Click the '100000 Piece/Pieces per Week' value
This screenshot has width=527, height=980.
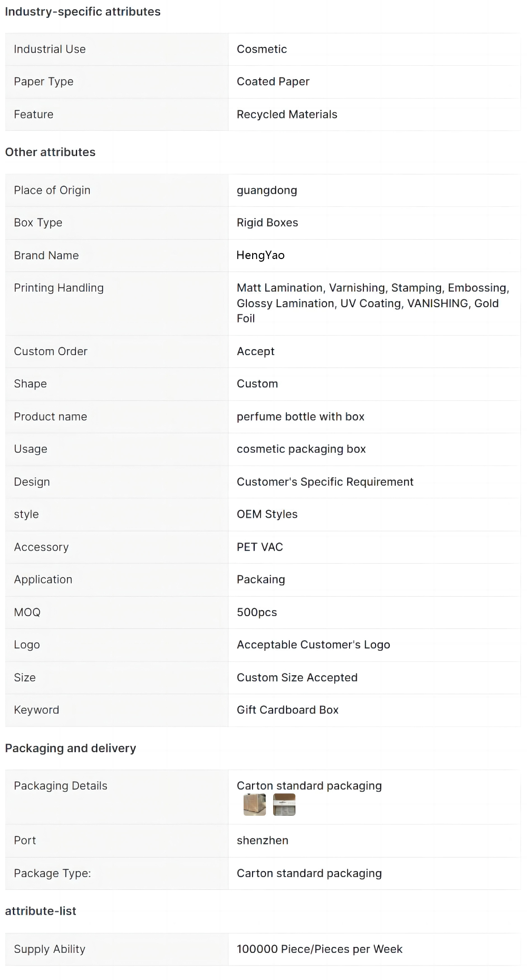point(320,949)
